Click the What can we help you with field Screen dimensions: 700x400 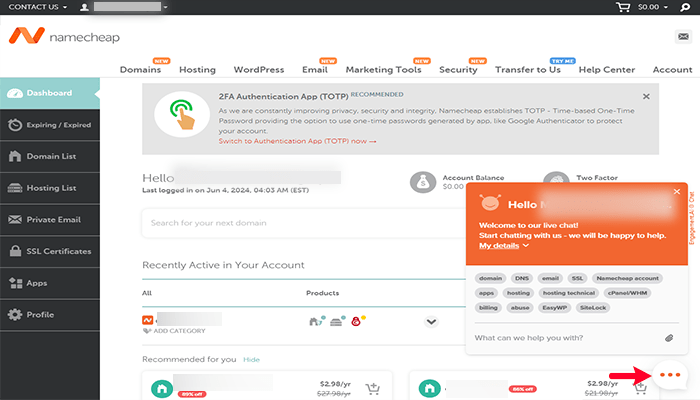click(568, 338)
